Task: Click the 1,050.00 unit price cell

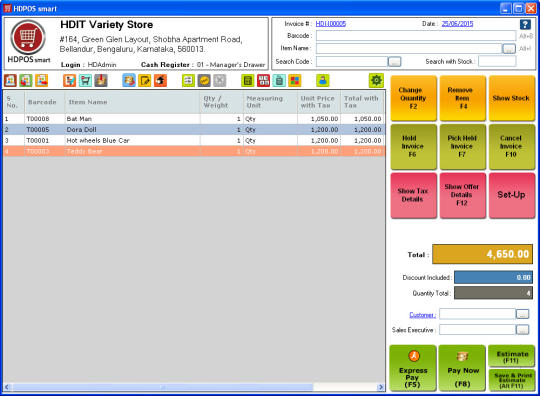Action: pos(319,119)
